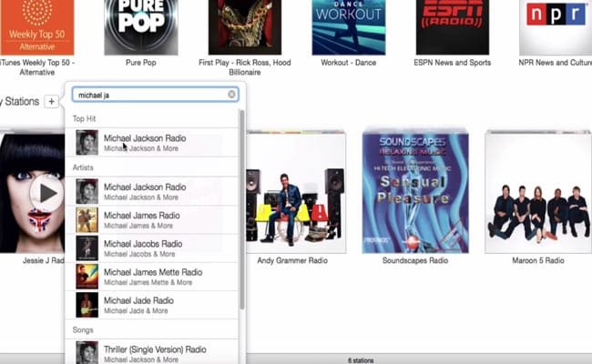
Task: Click the search results scrollbar
Action: click(242, 209)
